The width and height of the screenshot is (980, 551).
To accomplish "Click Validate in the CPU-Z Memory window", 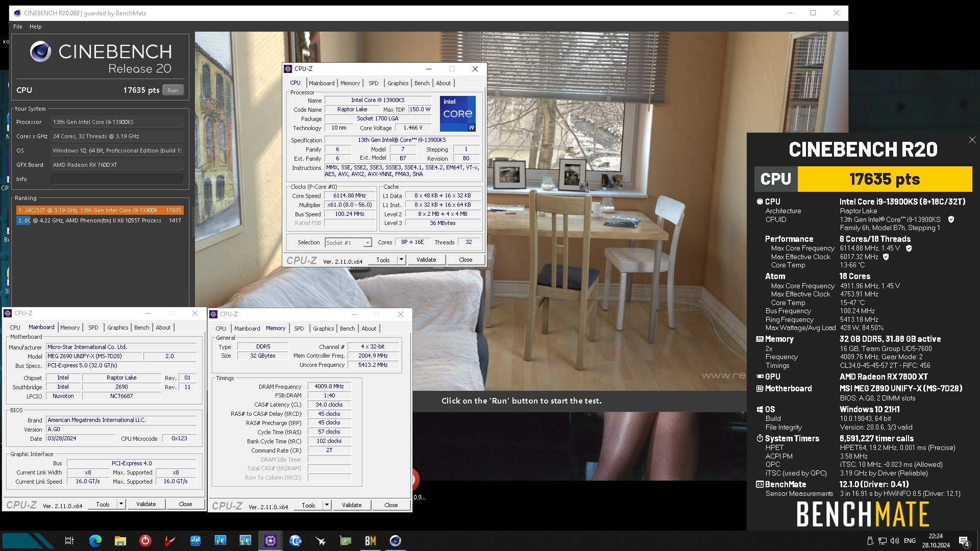I will pos(352,505).
